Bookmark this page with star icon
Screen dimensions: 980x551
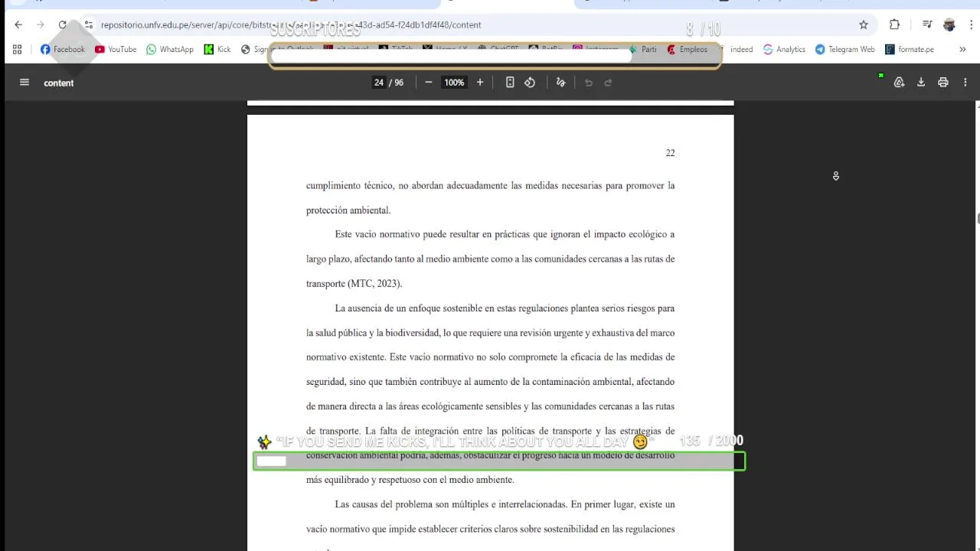click(x=864, y=24)
